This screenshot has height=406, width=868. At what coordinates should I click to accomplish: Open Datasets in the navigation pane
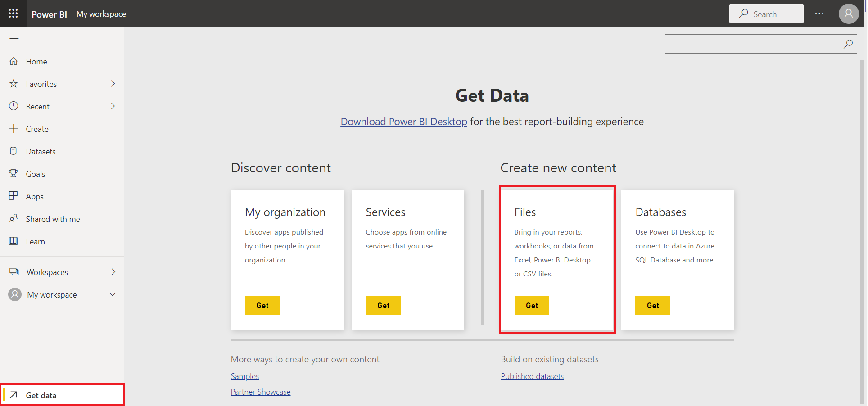62,151
